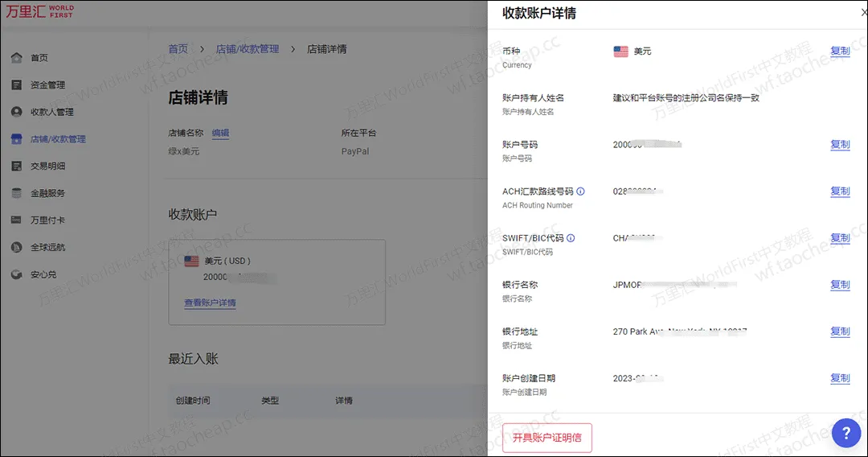Click 编辑 link next to 店铺名称
868x457 pixels.
pos(220,134)
